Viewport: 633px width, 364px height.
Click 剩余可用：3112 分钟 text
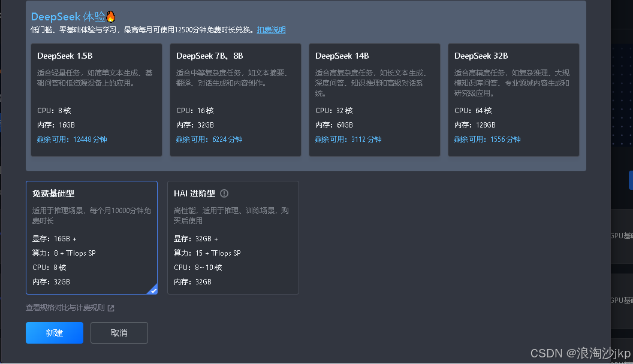click(x=348, y=139)
